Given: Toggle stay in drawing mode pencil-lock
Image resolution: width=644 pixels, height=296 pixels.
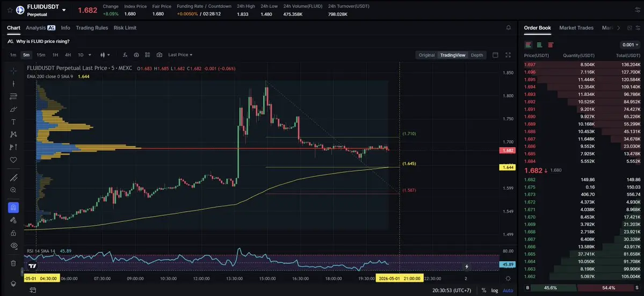Looking at the screenshot, I should [x=13, y=220].
